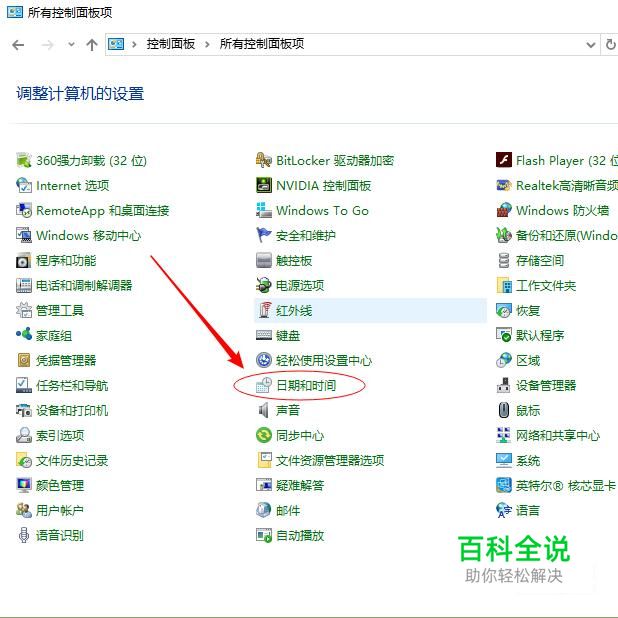
Task: Open the 语言 link
Action: click(x=528, y=510)
